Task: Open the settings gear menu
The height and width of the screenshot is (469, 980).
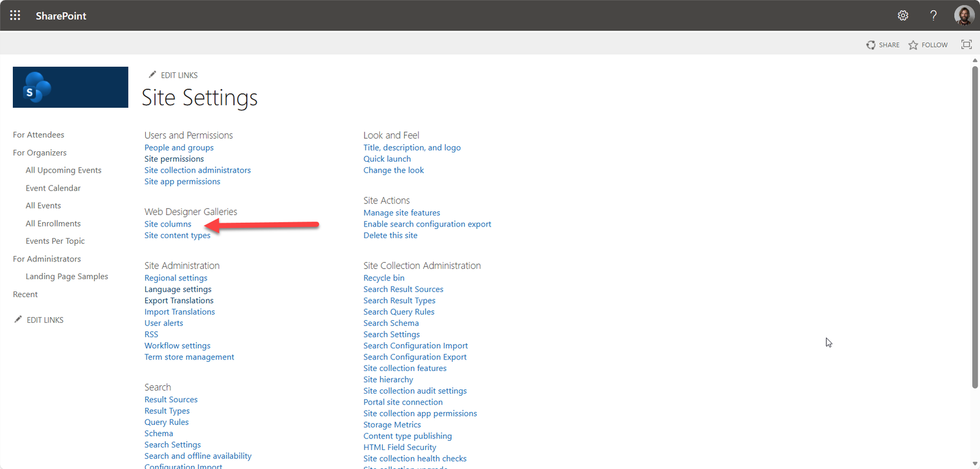Action: 903,15
